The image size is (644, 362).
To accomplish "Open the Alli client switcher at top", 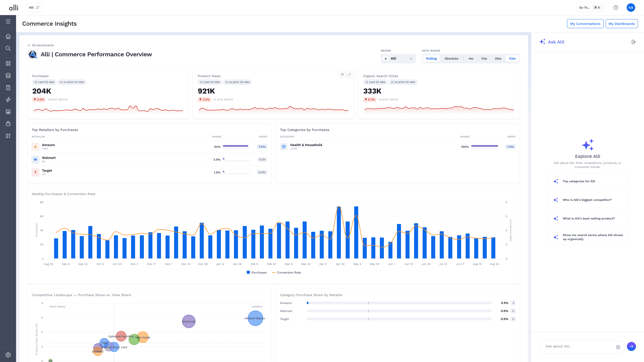I will click(34, 8).
